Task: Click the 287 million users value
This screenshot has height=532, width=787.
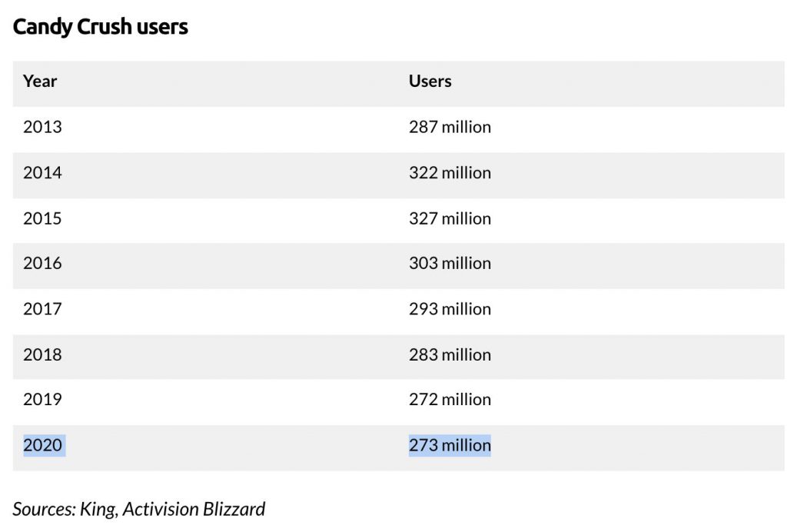Action: click(450, 127)
